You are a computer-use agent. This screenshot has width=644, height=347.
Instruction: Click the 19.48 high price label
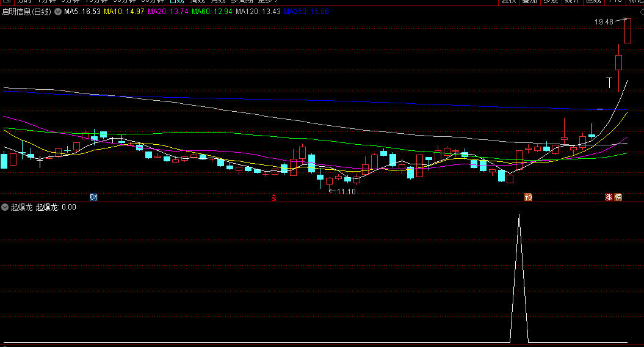point(604,22)
